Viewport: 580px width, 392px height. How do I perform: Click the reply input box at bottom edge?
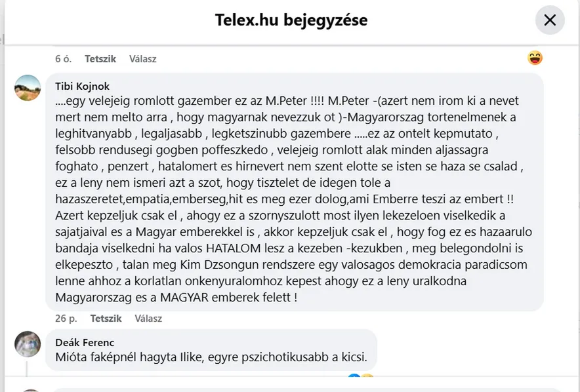pos(295,390)
